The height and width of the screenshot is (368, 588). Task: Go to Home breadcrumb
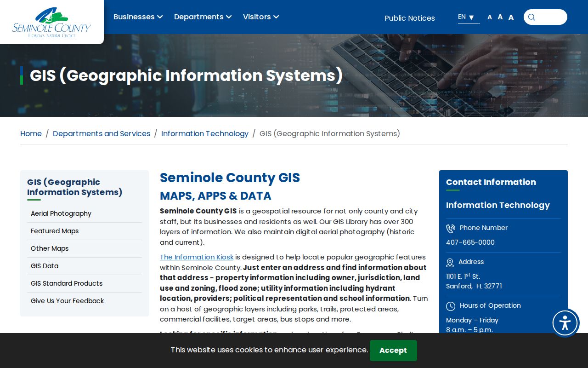click(x=31, y=133)
